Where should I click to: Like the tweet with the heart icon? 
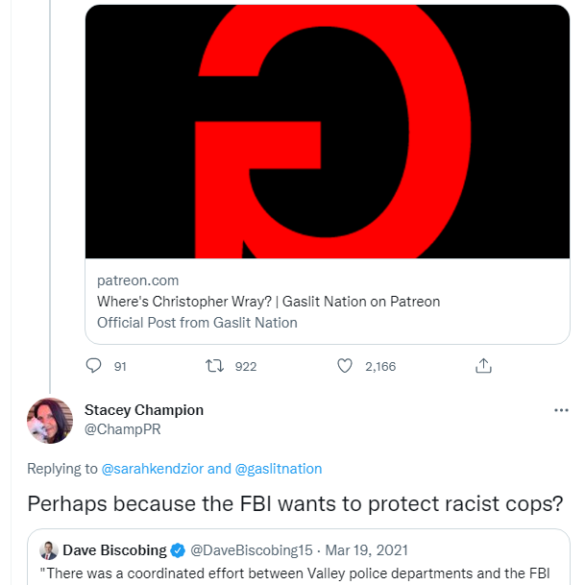click(x=345, y=366)
